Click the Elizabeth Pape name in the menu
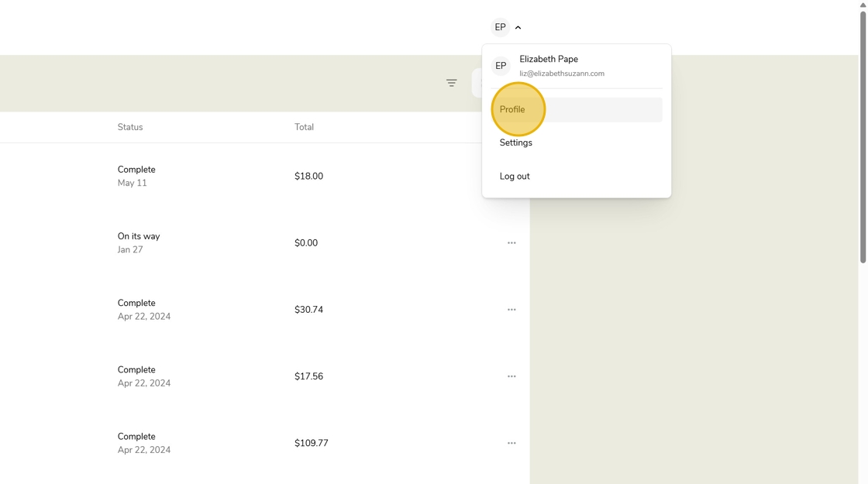Screen dimensions: 868x484 [x=549, y=59]
